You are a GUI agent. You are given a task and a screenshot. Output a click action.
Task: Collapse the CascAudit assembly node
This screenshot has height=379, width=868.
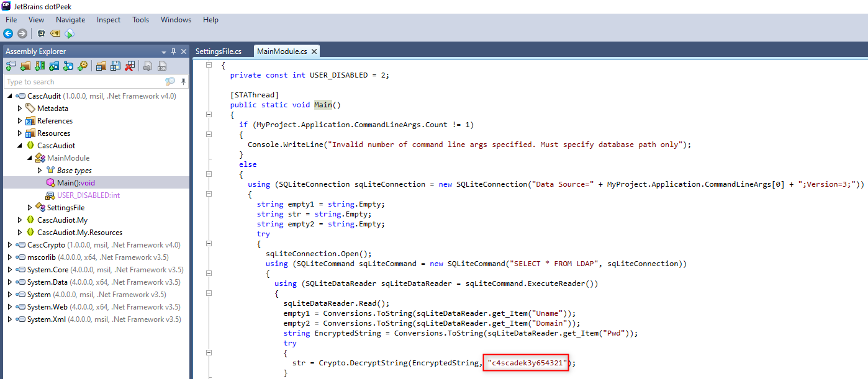pyautogui.click(x=10, y=96)
